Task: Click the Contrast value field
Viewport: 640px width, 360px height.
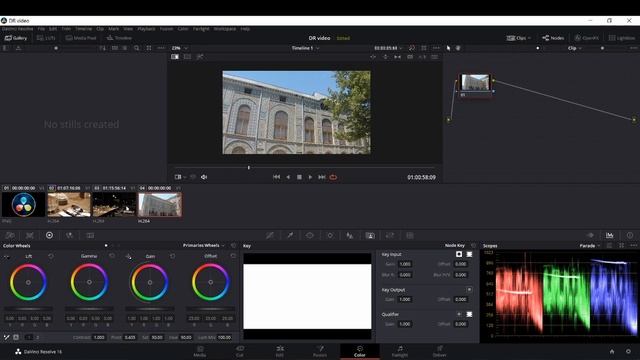Action: pyautogui.click(x=99, y=338)
